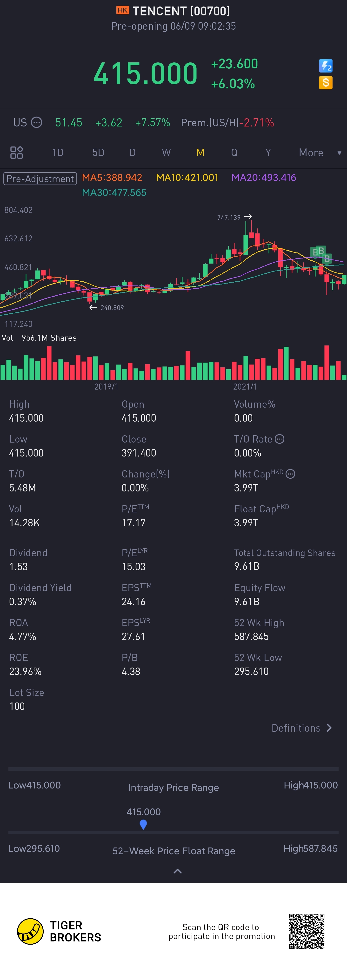This screenshot has width=347, height=980.
Task: Open Definitions chevron link
Action: point(302,728)
